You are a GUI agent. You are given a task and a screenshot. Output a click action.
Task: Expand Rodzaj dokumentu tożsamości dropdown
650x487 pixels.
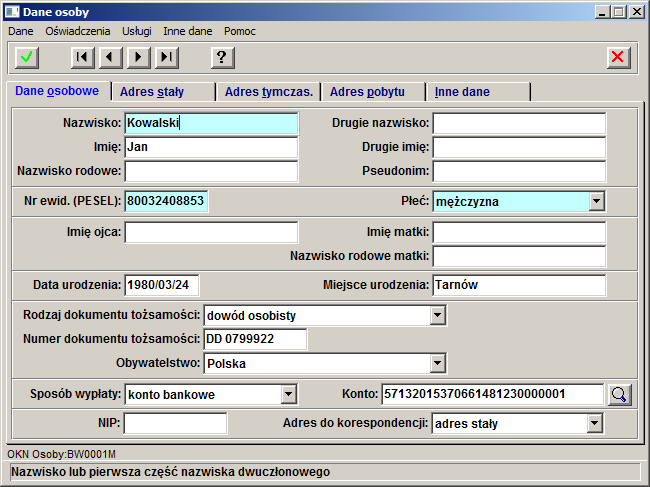point(437,315)
